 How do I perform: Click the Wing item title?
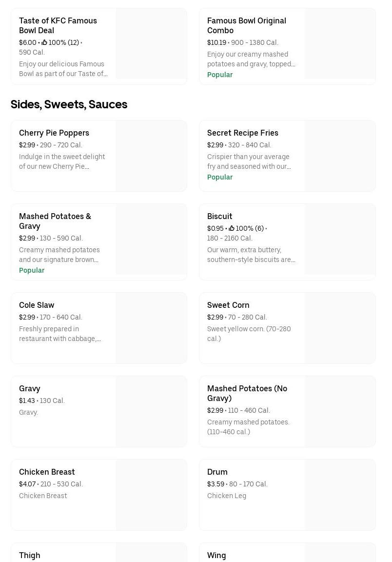pyautogui.click(x=216, y=555)
